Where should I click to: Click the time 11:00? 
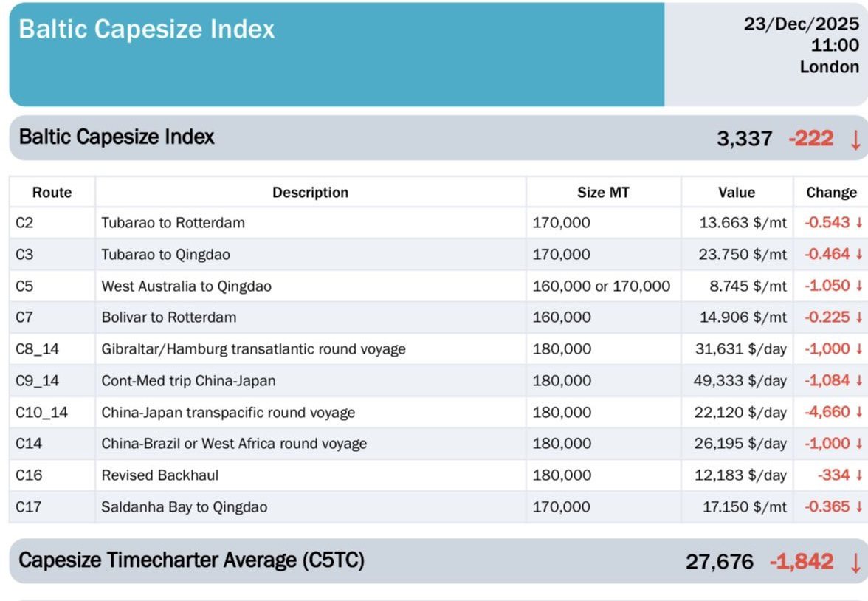tap(836, 45)
